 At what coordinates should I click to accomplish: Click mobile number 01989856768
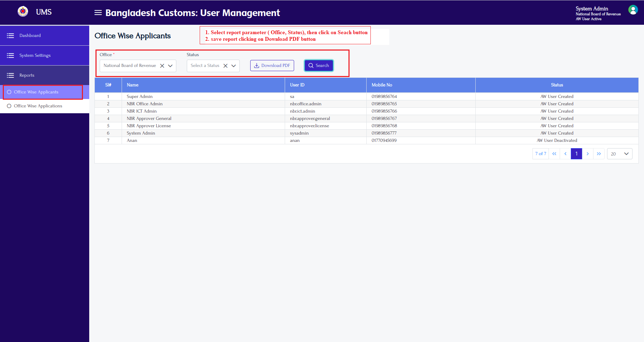(384, 126)
